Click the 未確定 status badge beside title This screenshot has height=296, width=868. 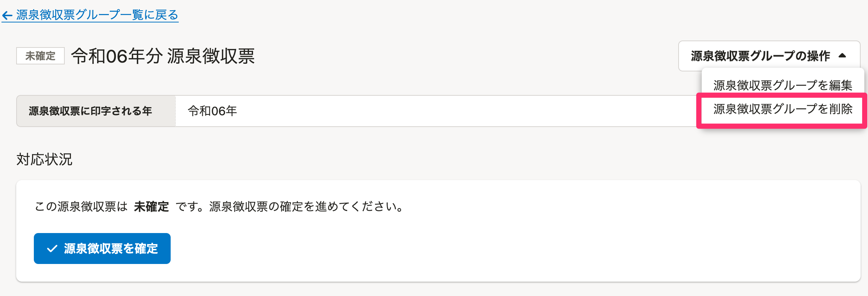[40, 56]
